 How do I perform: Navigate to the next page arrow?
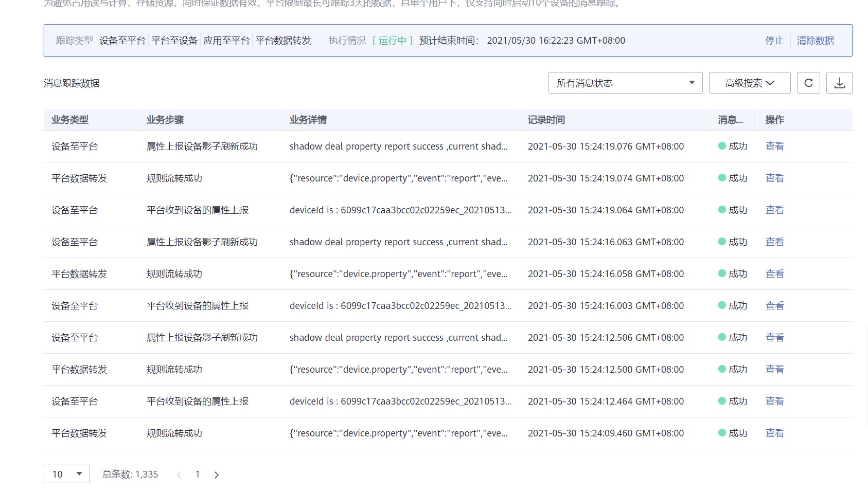coord(216,474)
